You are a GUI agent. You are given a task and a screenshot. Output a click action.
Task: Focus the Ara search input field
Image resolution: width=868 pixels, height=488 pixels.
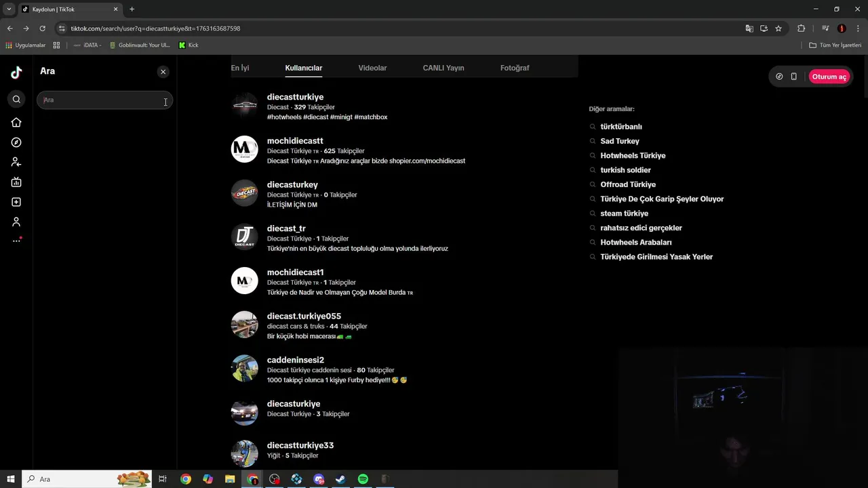(104, 100)
